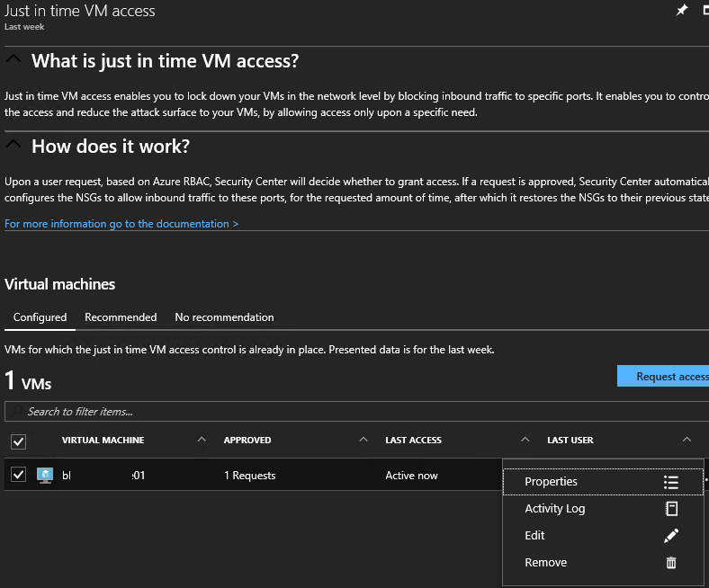Select Activity Log from the context menu
Screen dimensions: 709x588
pyautogui.click(x=555, y=509)
